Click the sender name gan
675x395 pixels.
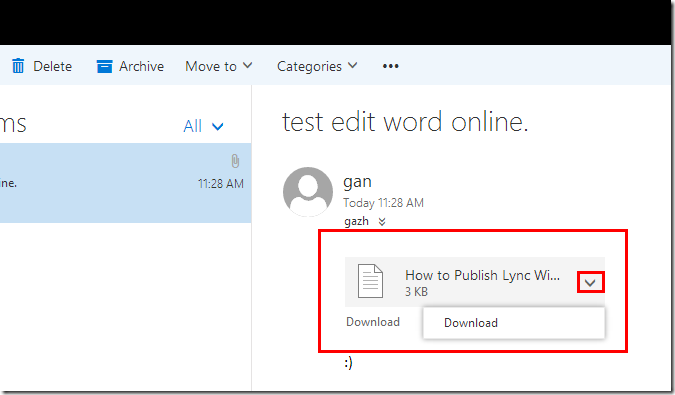(357, 182)
